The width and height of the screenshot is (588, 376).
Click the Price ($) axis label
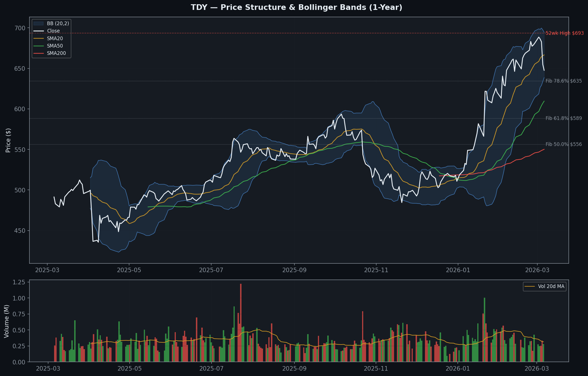tap(8, 140)
